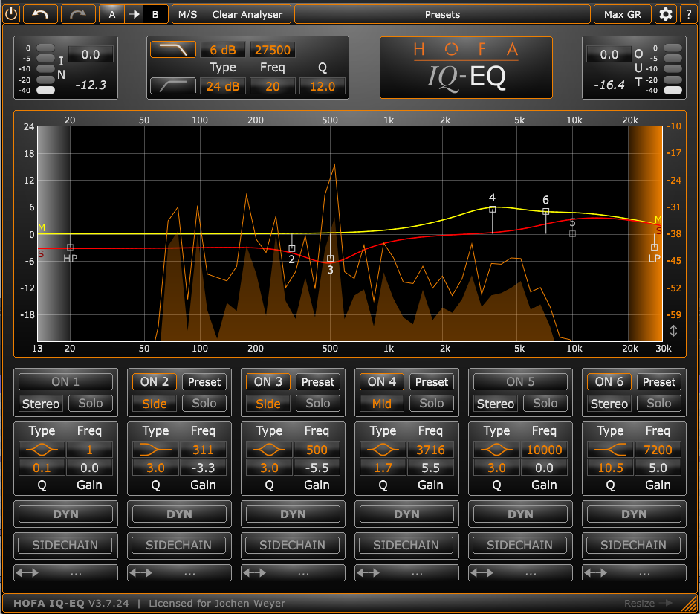The height and width of the screenshot is (614, 700).
Task: Enable band ON 1
Action: pos(65,382)
